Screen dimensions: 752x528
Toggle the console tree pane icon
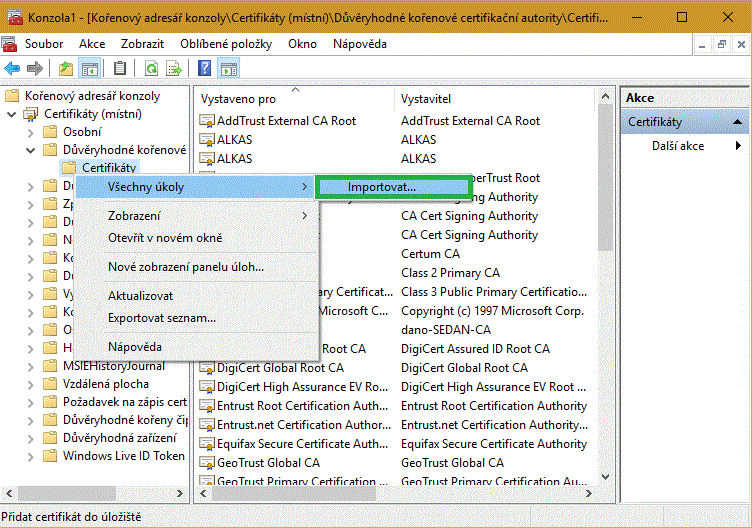coord(90,68)
